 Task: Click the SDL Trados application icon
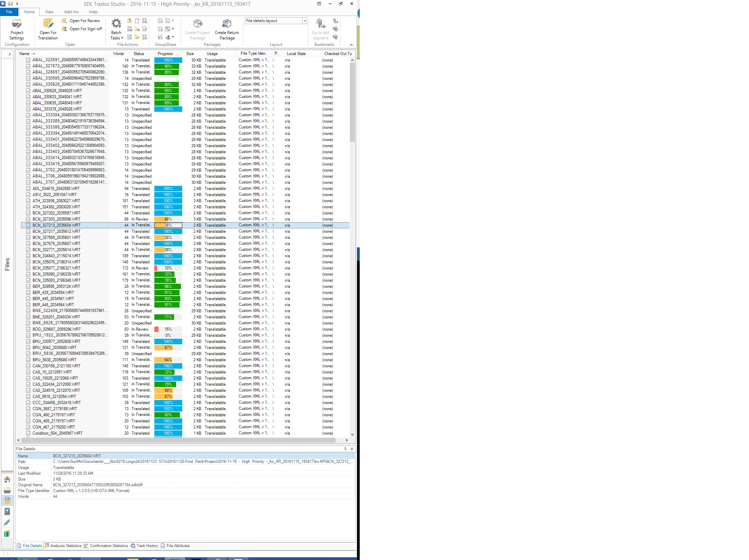tap(3, 3)
